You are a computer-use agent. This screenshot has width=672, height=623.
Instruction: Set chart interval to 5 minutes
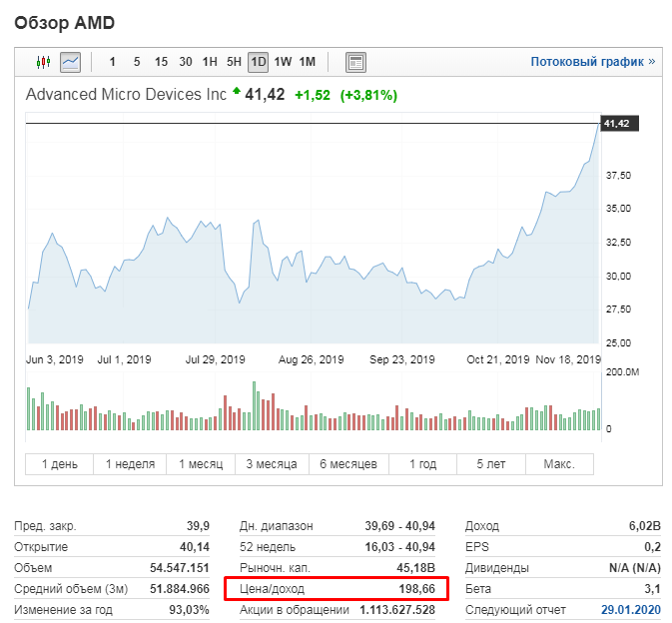pyautogui.click(x=137, y=62)
